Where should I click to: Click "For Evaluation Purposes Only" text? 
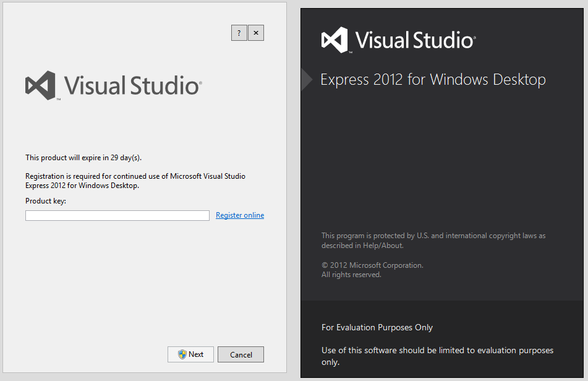(x=377, y=327)
